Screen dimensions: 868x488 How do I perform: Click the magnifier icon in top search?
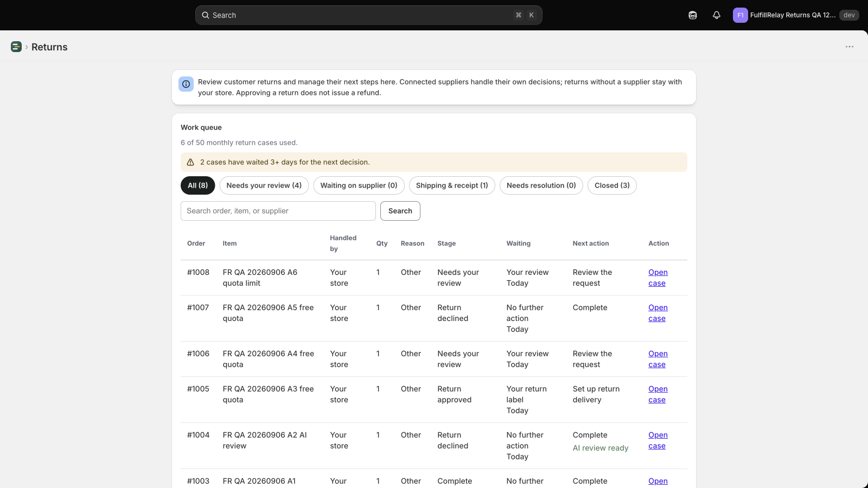(206, 15)
